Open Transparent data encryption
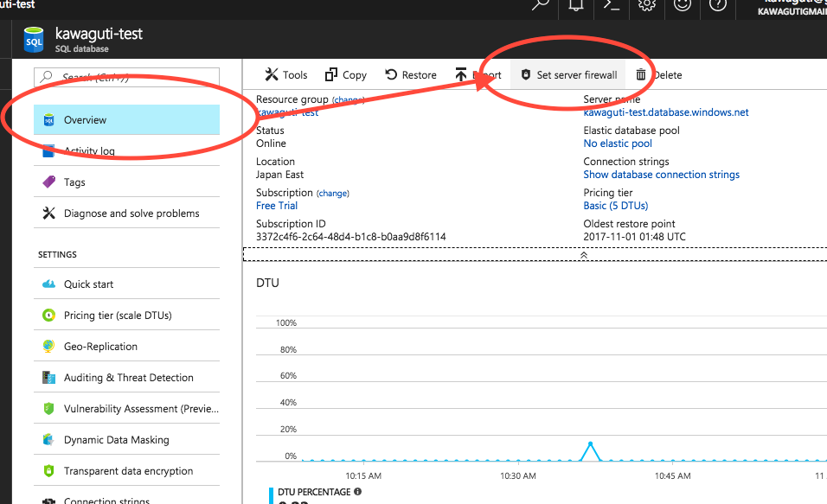The image size is (827, 504). 126,471
